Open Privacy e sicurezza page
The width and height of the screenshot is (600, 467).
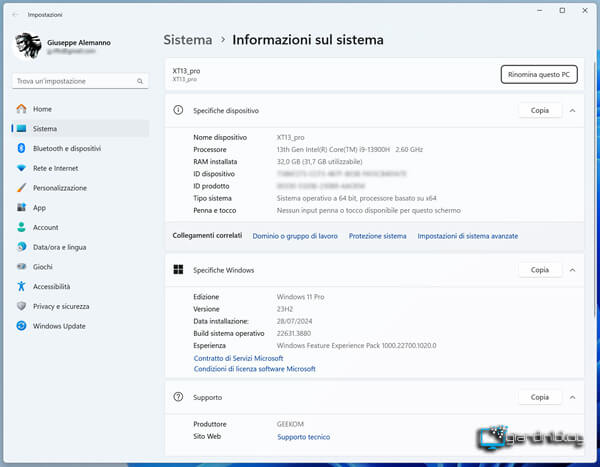point(80,306)
